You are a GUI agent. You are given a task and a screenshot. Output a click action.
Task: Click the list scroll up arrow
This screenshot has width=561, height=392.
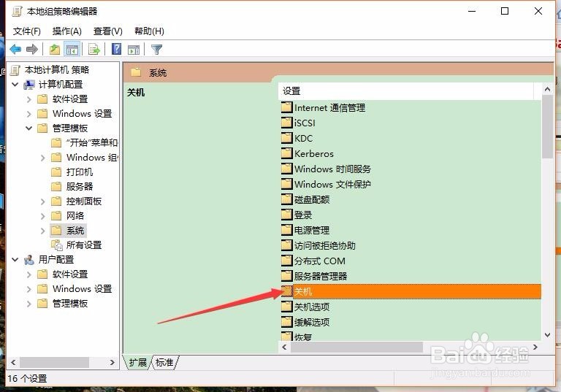tap(547, 89)
